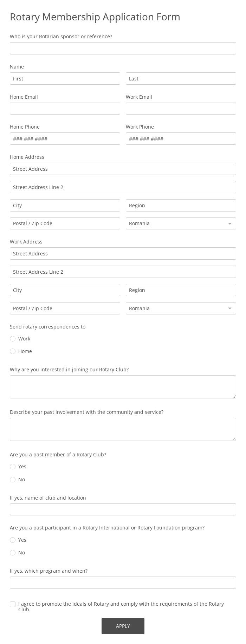Viewport: 246px width, 644px height.
Task: Click the City field under Work Address
Action: pyautogui.click(x=65, y=290)
